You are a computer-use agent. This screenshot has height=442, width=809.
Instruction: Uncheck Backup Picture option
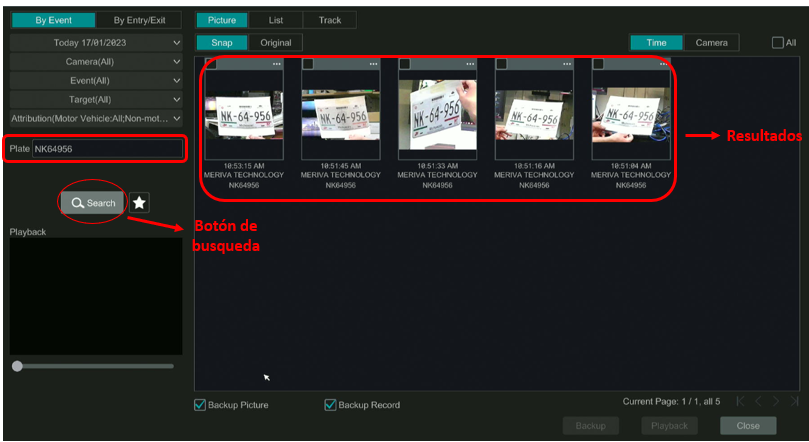(x=200, y=405)
